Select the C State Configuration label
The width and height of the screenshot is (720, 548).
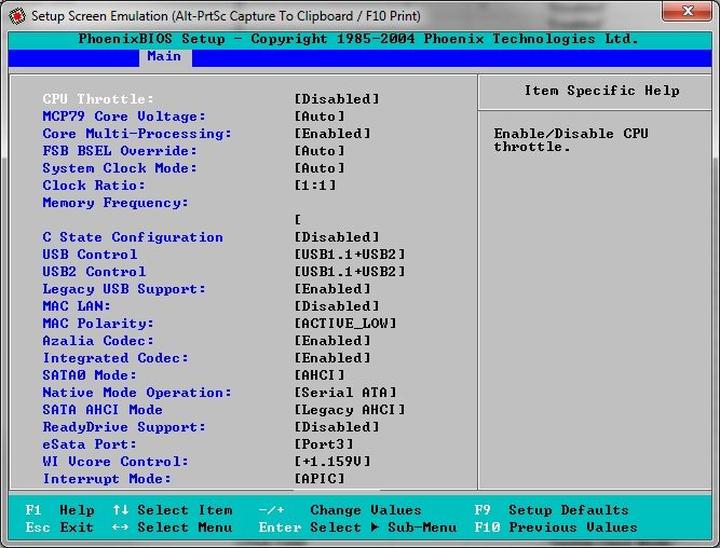coord(132,237)
